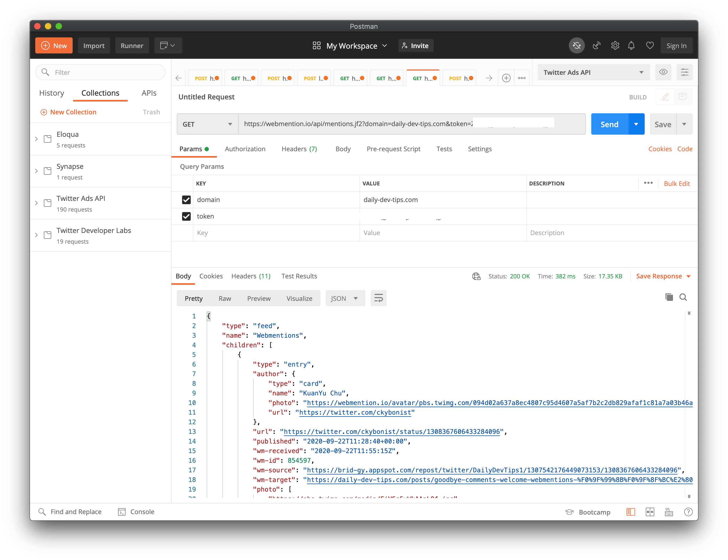
Task: Toggle sidebar layout icon in status bar
Action: click(x=630, y=512)
